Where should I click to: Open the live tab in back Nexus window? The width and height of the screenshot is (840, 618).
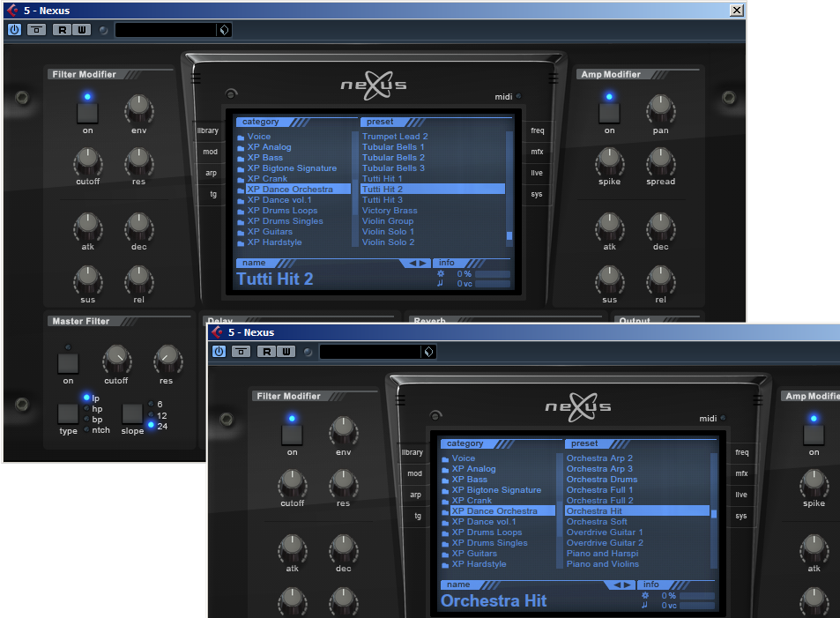tap(537, 173)
